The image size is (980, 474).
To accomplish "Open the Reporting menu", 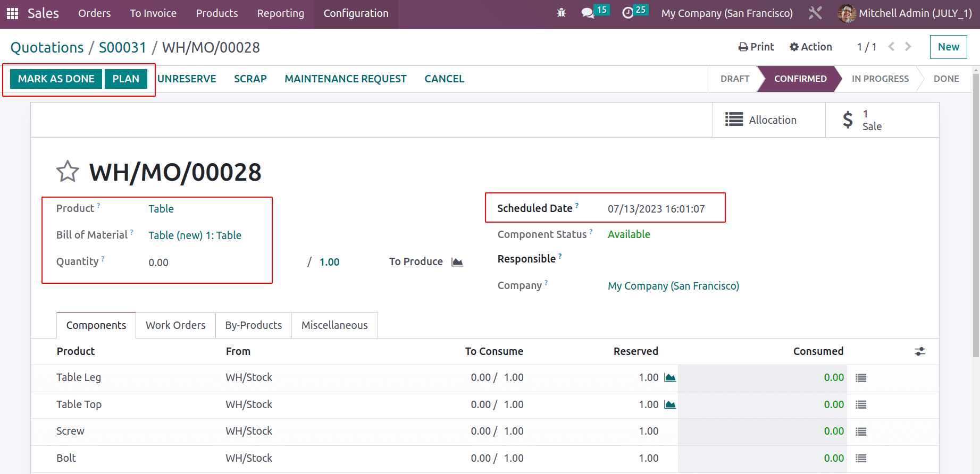I will (x=281, y=13).
